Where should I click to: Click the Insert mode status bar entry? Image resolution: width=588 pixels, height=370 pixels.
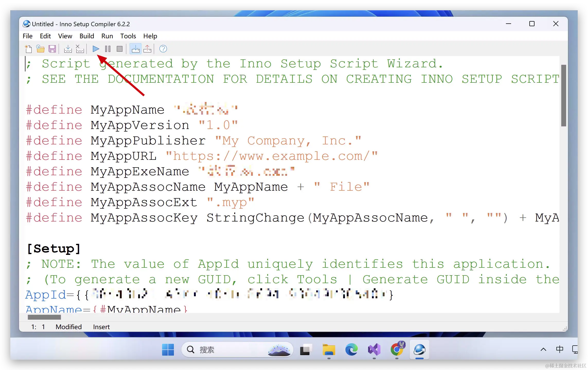point(101,327)
